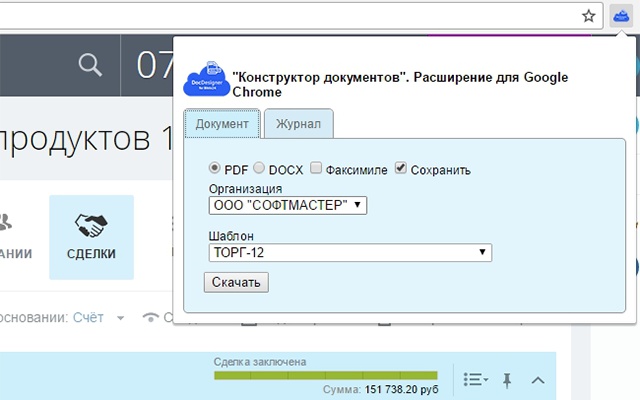The width and height of the screenshot is (640, 400).
Task: Switch to the Журнал tab
Action: coord(299,124)
